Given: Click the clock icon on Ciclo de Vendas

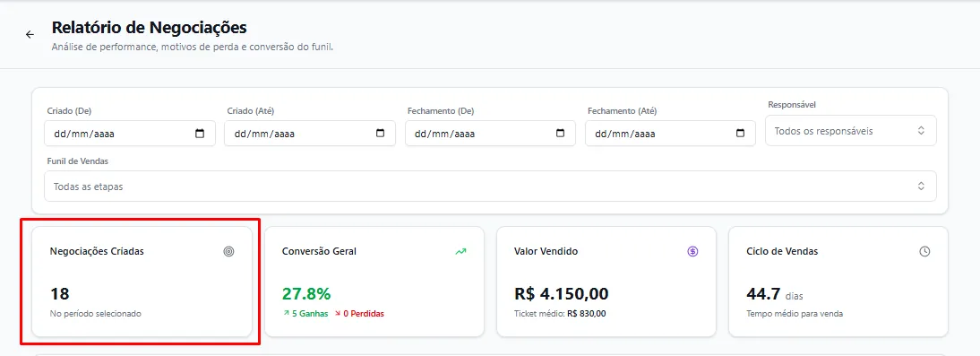Looking at the screenshot, I should pos(925,251).
